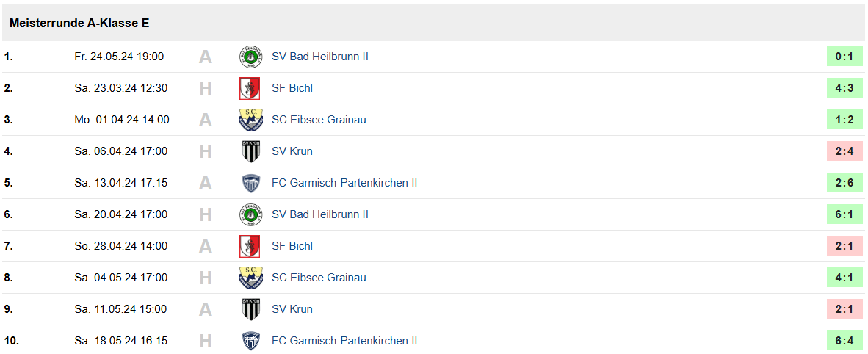Viewport: 868px width, 354px height.
Task: Open SV Bad Heilbrunn II link on 24.05.24
Action: tap(320, 57)
